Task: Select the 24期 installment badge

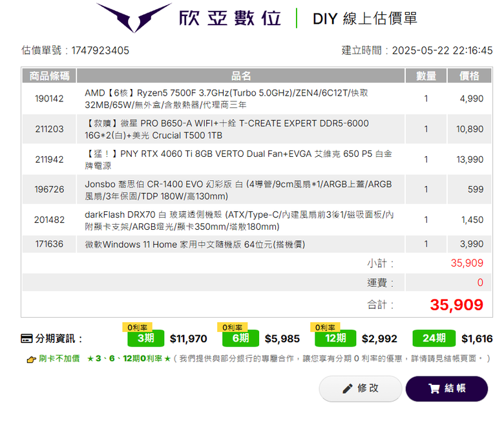Action: [434, 338]
